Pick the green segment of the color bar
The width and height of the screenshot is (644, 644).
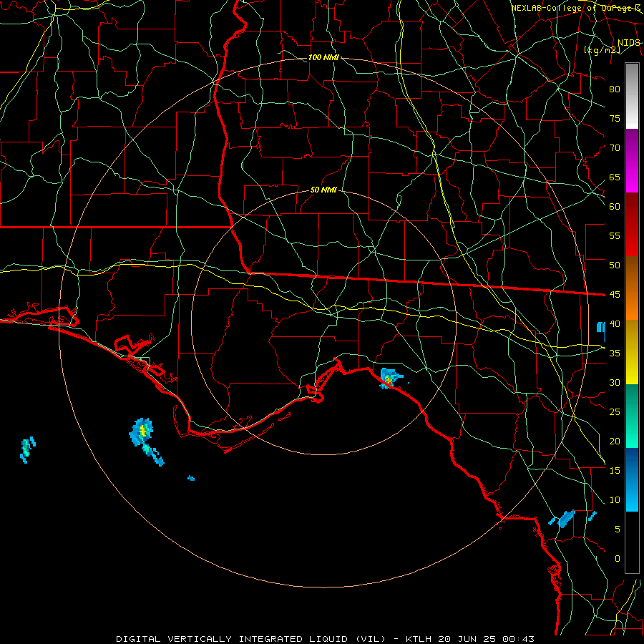[632, 416]
